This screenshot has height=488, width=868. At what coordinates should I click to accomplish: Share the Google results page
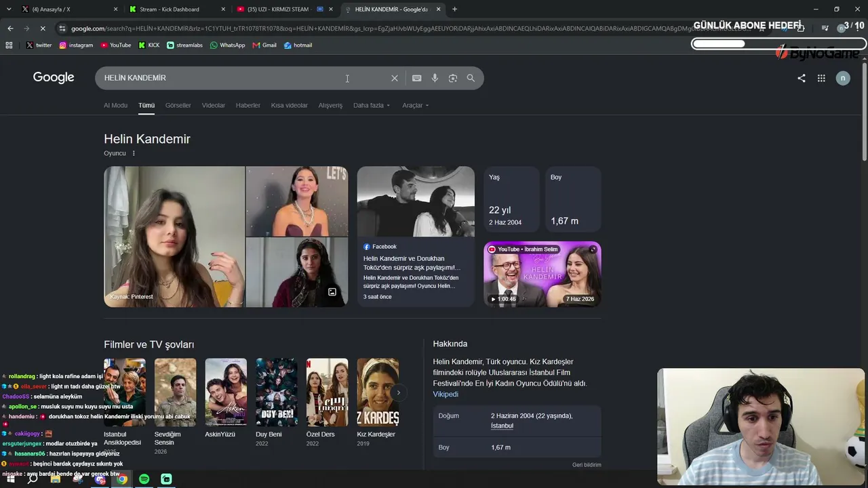tap(802, 78)
